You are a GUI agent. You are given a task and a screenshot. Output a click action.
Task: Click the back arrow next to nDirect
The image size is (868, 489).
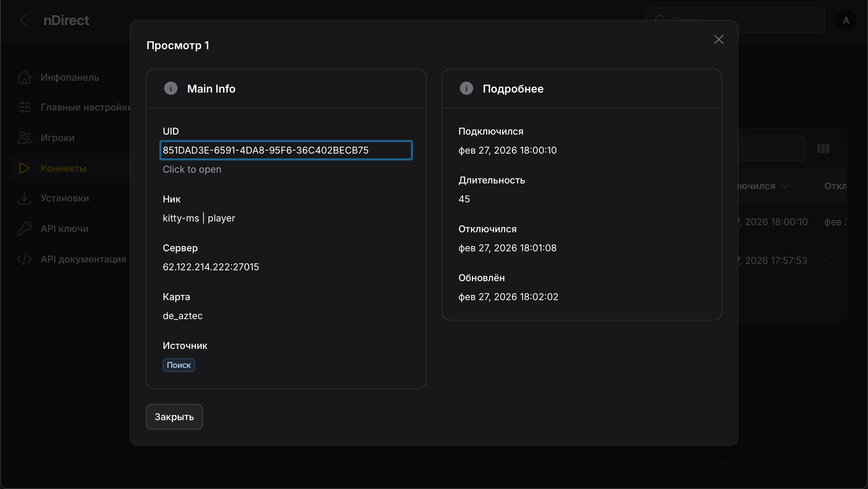24,20
